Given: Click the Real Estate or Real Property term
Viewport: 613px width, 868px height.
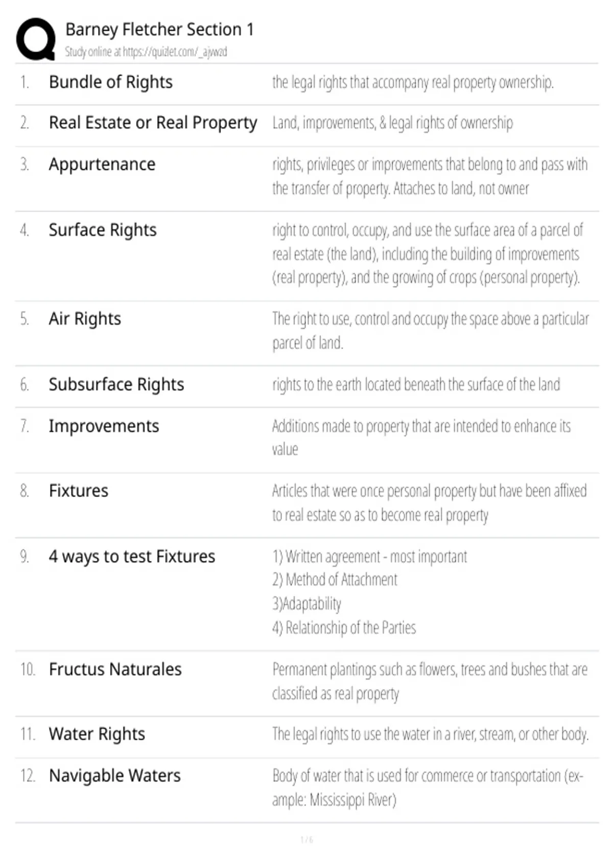Looking at the screenshot, I should 153,123.
